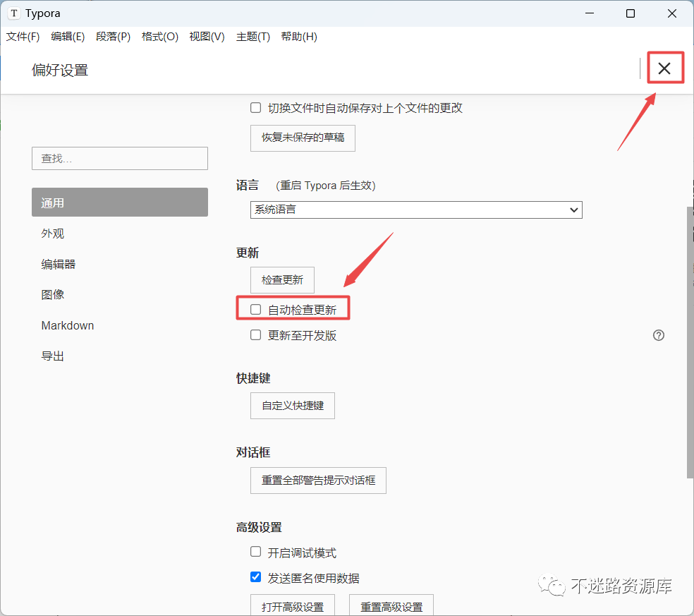Toggle the 更新至开发版 checkbox
The image size is (694, 616).
(255, 334)
